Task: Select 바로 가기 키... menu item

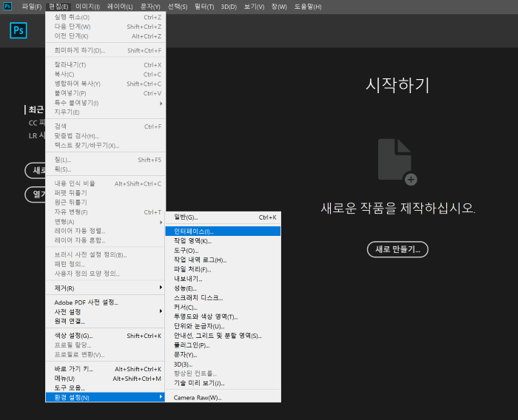Action: pyautogui.click(x=105, y=369)
